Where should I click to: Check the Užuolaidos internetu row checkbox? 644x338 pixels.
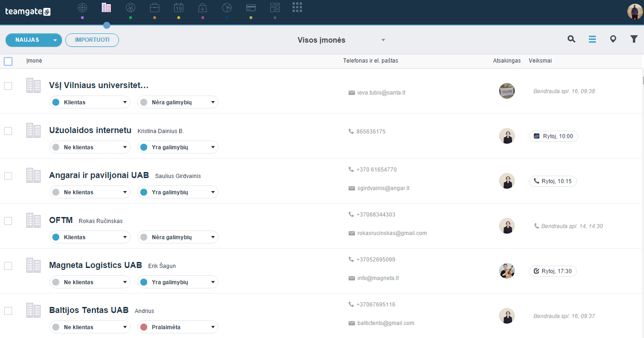click(8, 131)
